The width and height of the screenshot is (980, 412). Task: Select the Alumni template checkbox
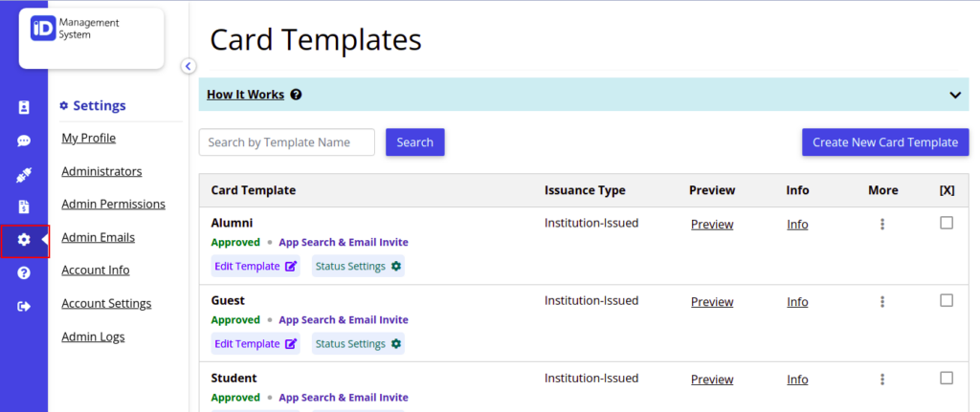[947, 223]
